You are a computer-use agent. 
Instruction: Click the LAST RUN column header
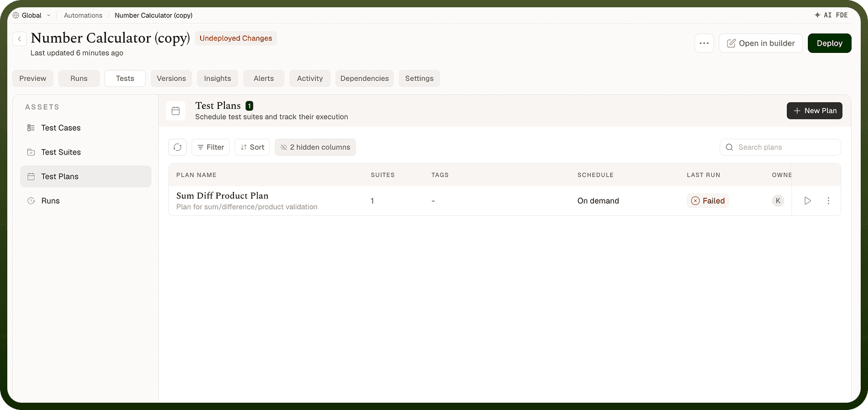pyautogui.click(x=703, y=175)
